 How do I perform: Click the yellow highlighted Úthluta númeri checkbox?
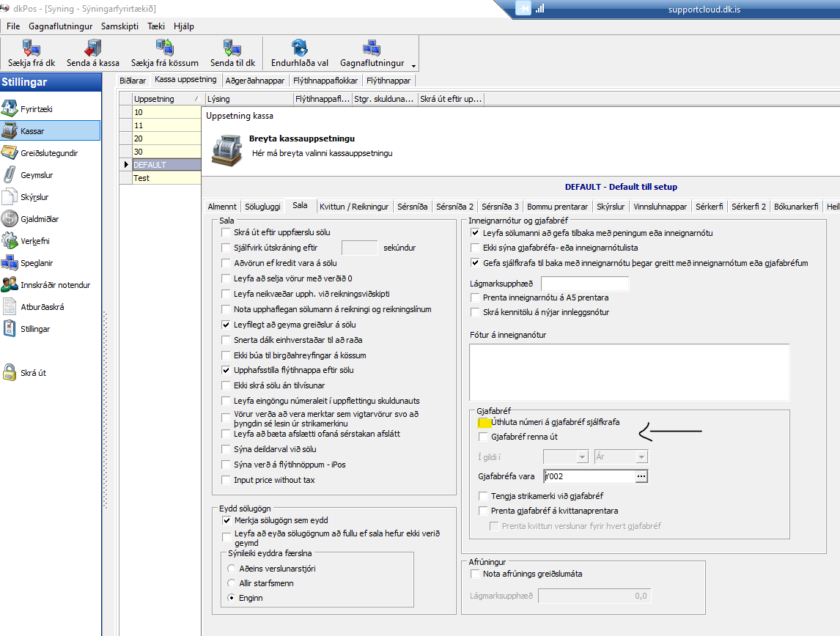click(x=483, y=423)
